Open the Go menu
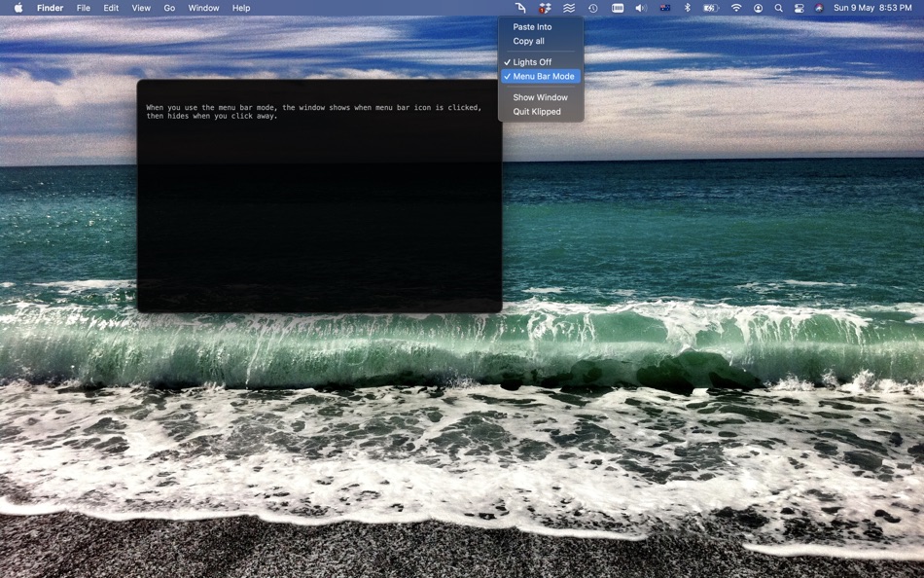This screenshot has width=924, height=578. [x=169, y=8]
